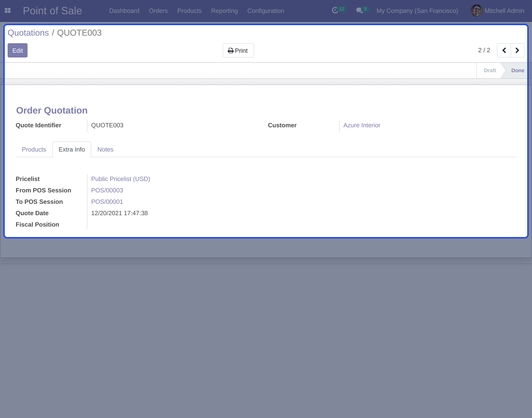This screenshot has width=532, height=418.
Task: Open Mitchell Admin user menu
Action: [497, 11]
